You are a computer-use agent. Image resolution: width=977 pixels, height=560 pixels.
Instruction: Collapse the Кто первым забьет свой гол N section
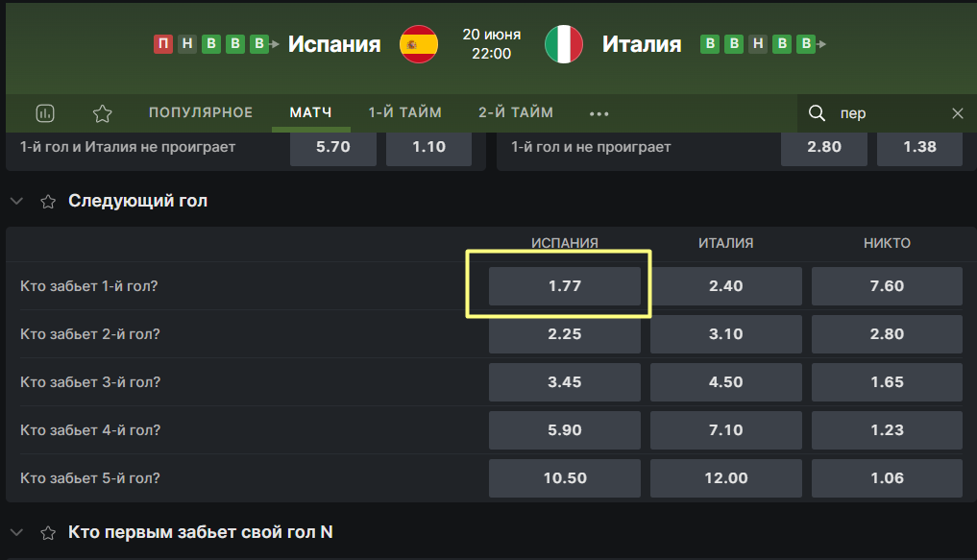(17, 532)
